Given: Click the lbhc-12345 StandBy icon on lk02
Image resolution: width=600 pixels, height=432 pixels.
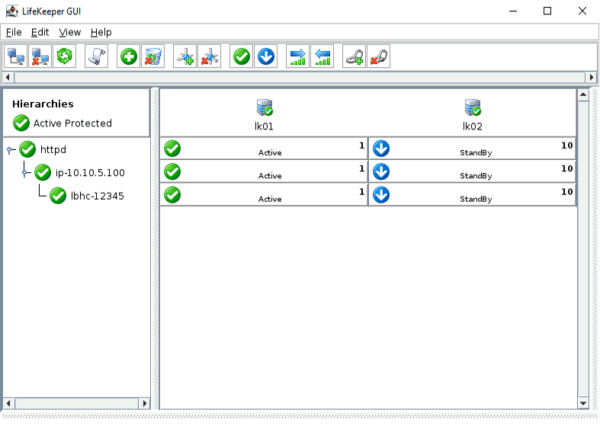Looking at the screenshot, I should tap(381, 195).
